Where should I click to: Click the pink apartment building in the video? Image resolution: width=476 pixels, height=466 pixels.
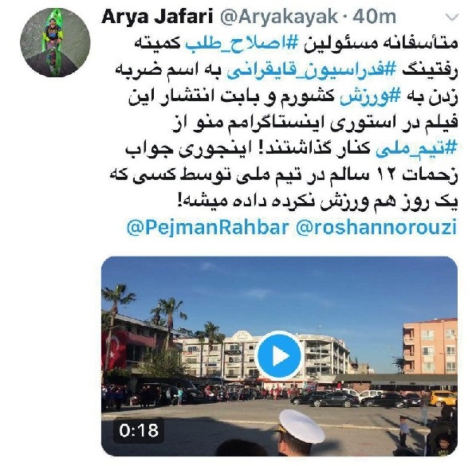pos(431,346)
